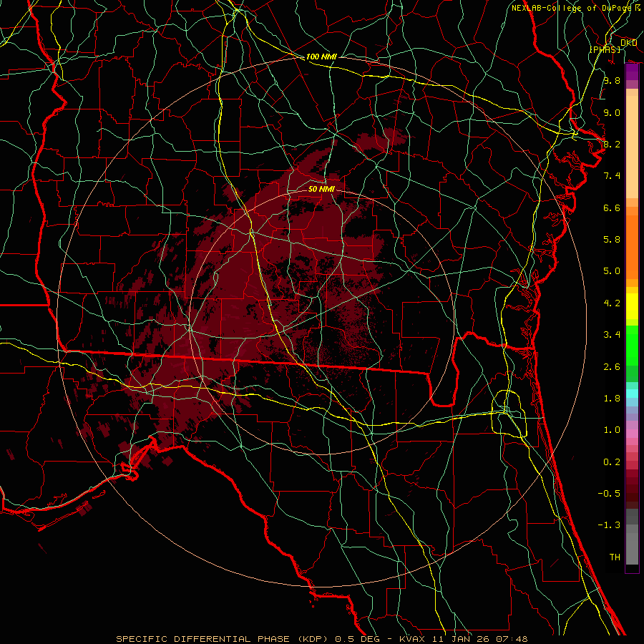Click the 2.6 value on the scale
644x644 pixels.
(x=612, y=367)
